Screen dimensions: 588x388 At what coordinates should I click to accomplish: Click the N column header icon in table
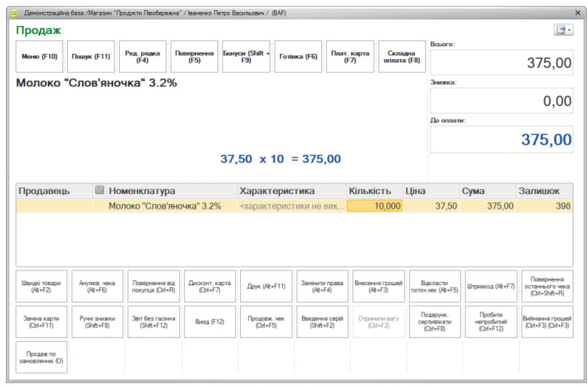(99, 190)
